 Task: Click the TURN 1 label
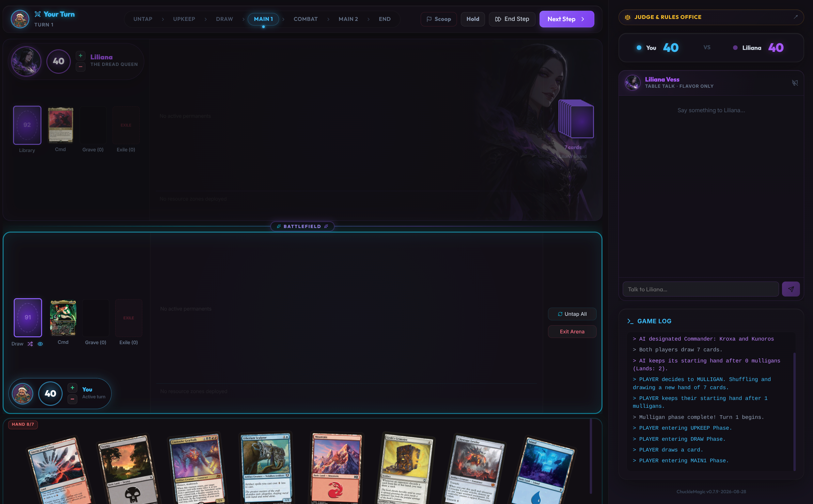click(44, 25)
